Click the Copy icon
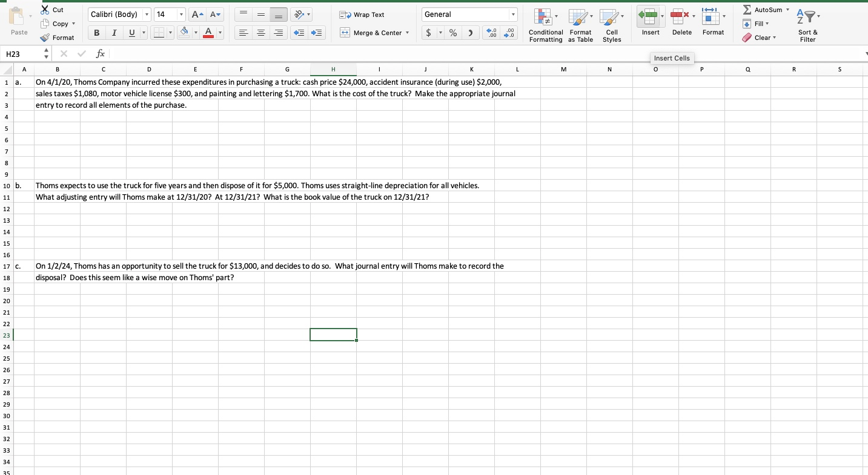 [x=46, y=24]
